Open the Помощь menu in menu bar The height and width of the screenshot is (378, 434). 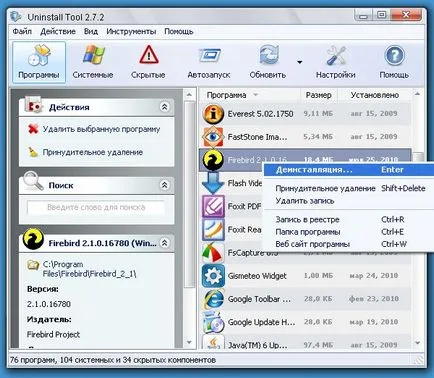pos(179,31)
